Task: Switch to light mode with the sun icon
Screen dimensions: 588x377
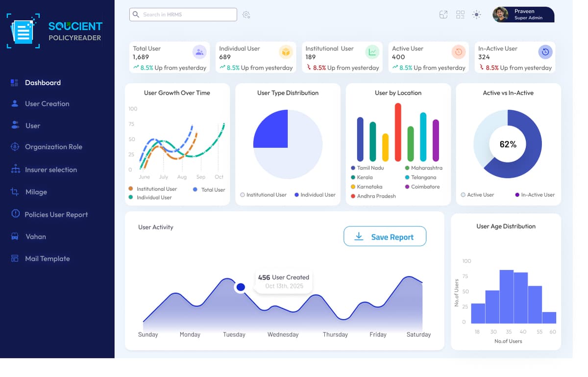Action: (x=476, y=15)
